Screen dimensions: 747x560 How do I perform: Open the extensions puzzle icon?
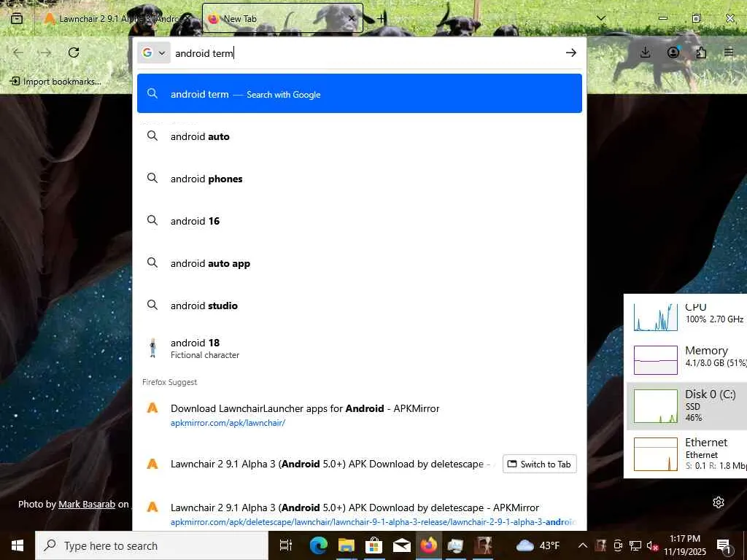tap(701, 52)
